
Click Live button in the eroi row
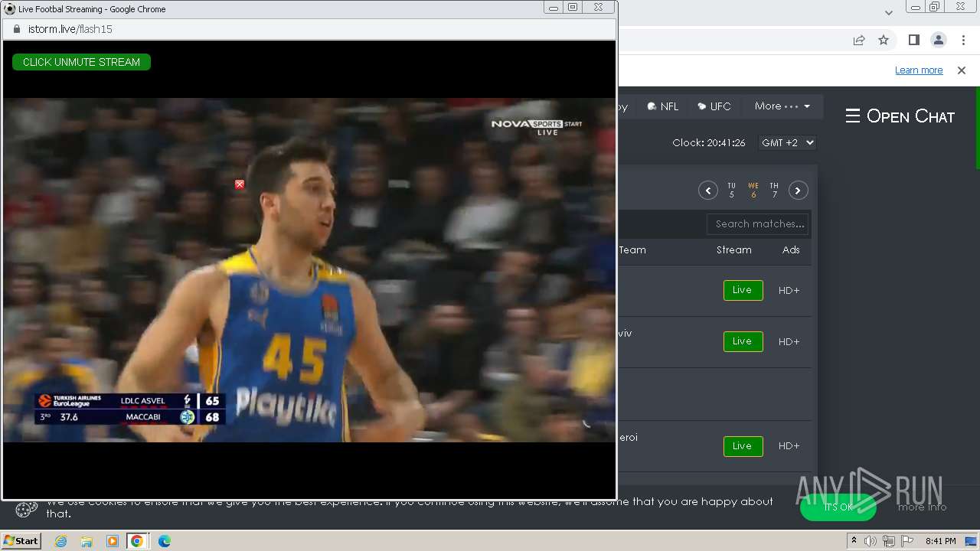(x=743, y=446)
